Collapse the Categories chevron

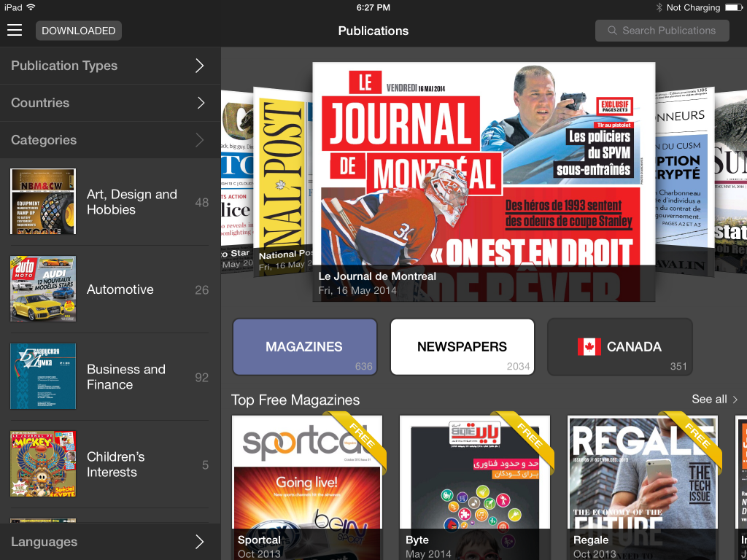click(200, 140)
